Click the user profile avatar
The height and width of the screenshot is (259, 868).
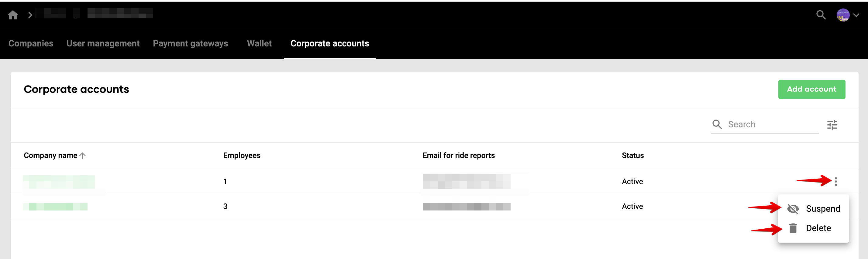(x=843, y=15)
